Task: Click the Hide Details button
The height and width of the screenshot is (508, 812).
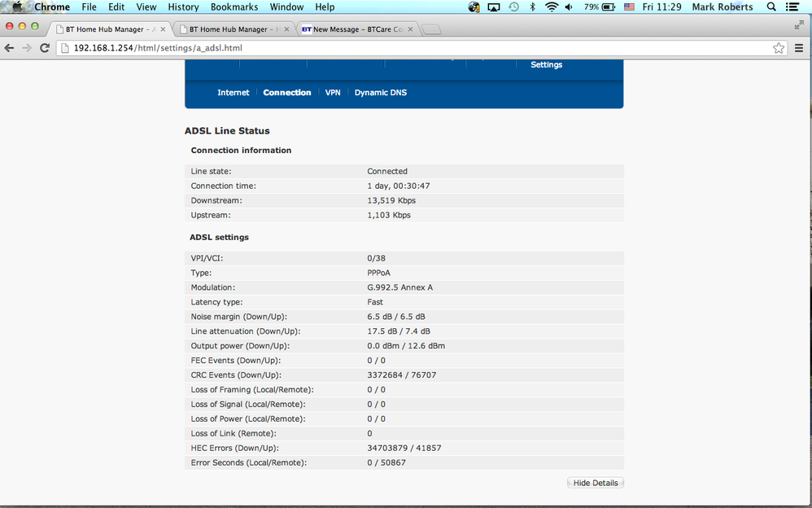Action: click(596, 483)
